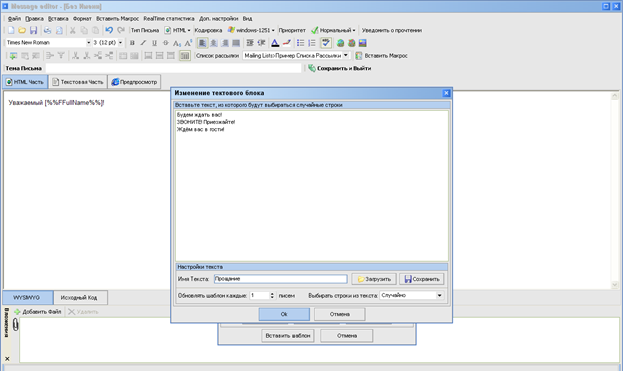
Task: Open the font color picker
Action: pyautogui.click(x=275, y=43)
